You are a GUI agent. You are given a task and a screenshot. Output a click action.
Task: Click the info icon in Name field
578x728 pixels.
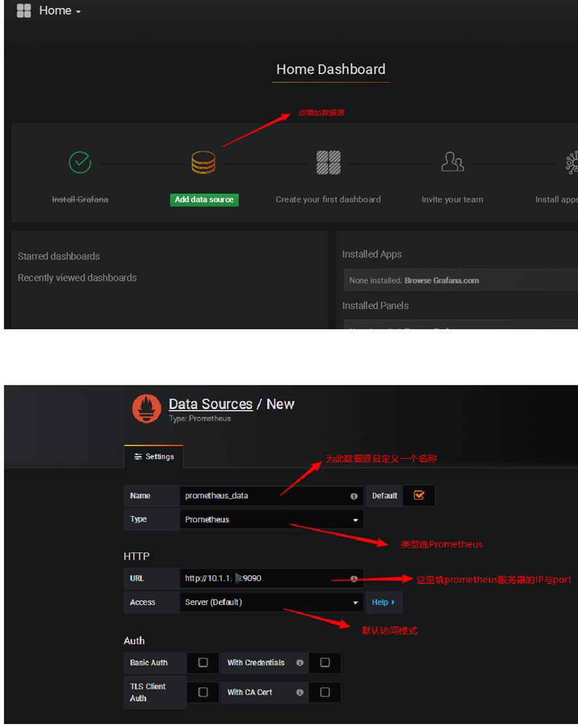point(354,496)
